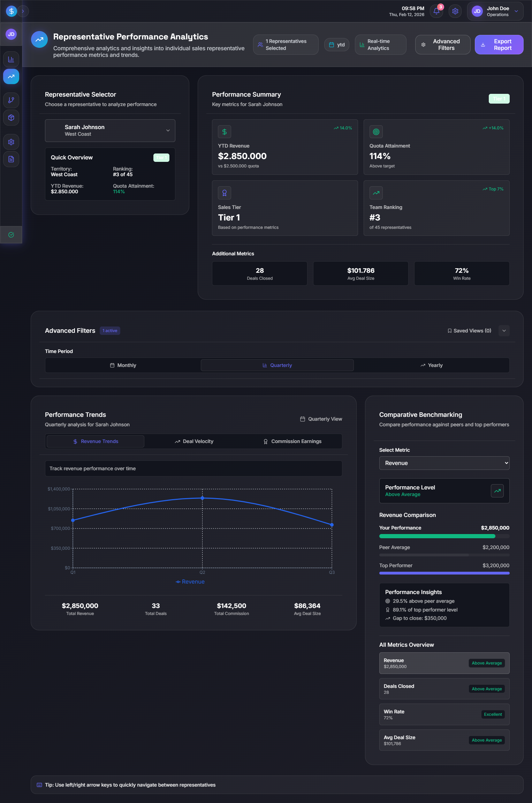Image resolution: width=532 pixels, height=803 pixels.
Task: Select Yearly time period
Action: point(431,365)
